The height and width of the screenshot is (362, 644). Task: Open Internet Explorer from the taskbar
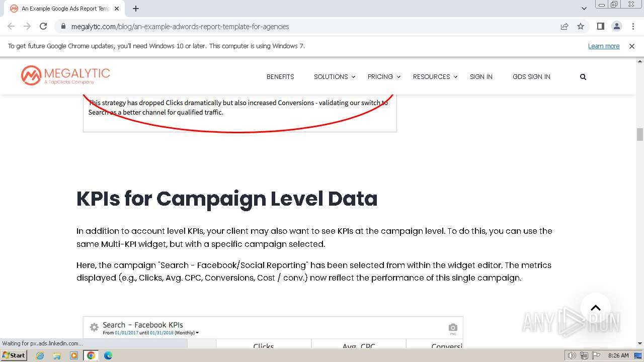[40, 355]
